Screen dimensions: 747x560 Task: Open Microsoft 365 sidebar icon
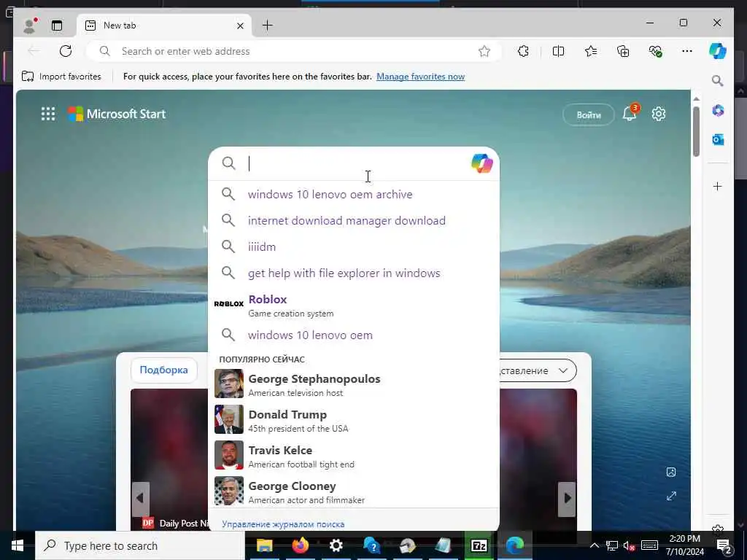(x=718, y=111)
